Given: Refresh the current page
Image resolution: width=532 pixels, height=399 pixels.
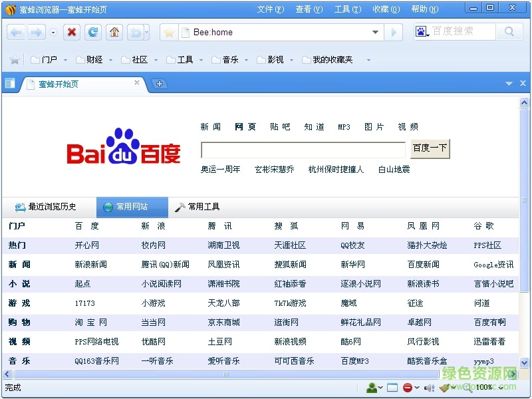Looking at the screenshot, I should pyautogui.click(x=92, y=31).
